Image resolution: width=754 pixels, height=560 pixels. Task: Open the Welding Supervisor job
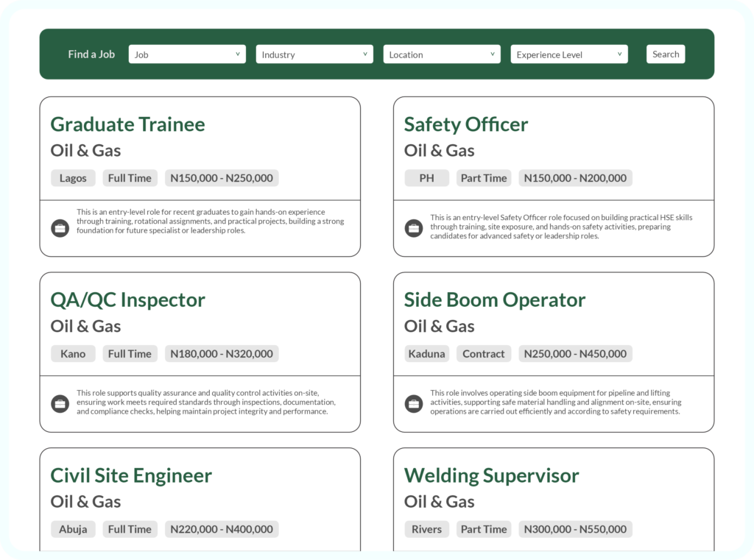[x=491, y=475]
